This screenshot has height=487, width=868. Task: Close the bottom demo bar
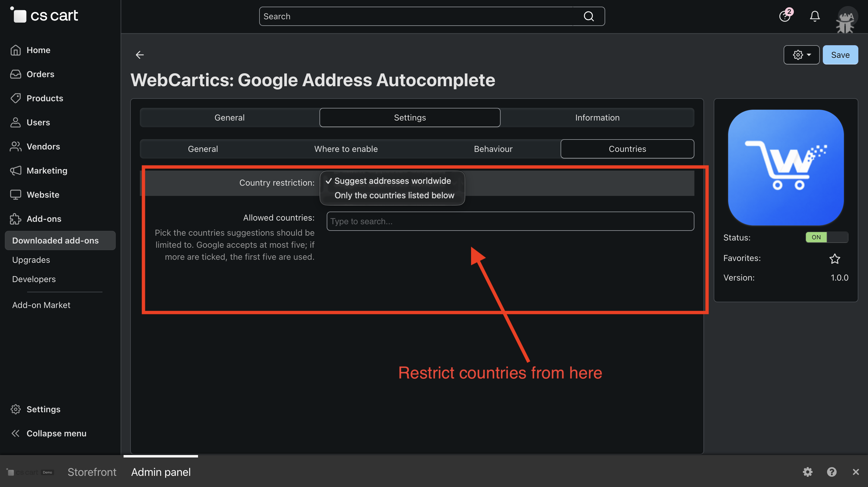point(856,472)
